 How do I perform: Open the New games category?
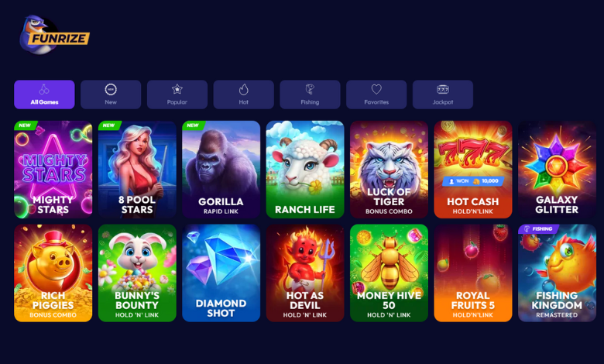click(111, 94)
